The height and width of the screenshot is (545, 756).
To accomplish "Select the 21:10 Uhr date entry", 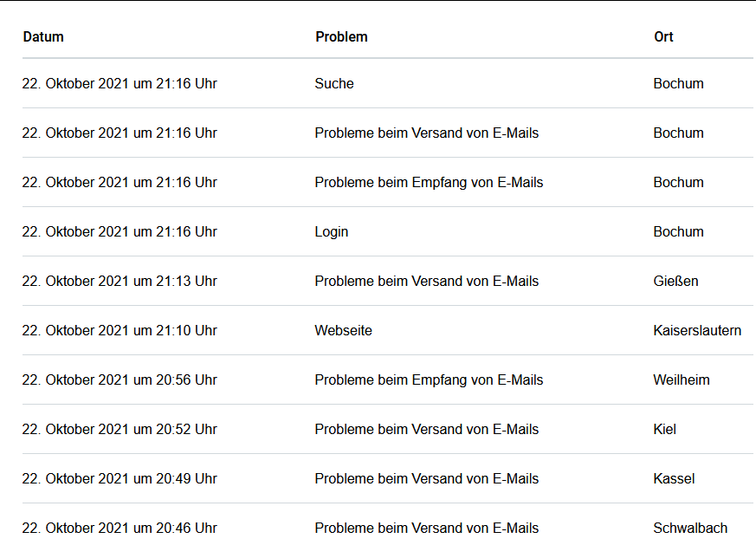I will coord(120,331).
